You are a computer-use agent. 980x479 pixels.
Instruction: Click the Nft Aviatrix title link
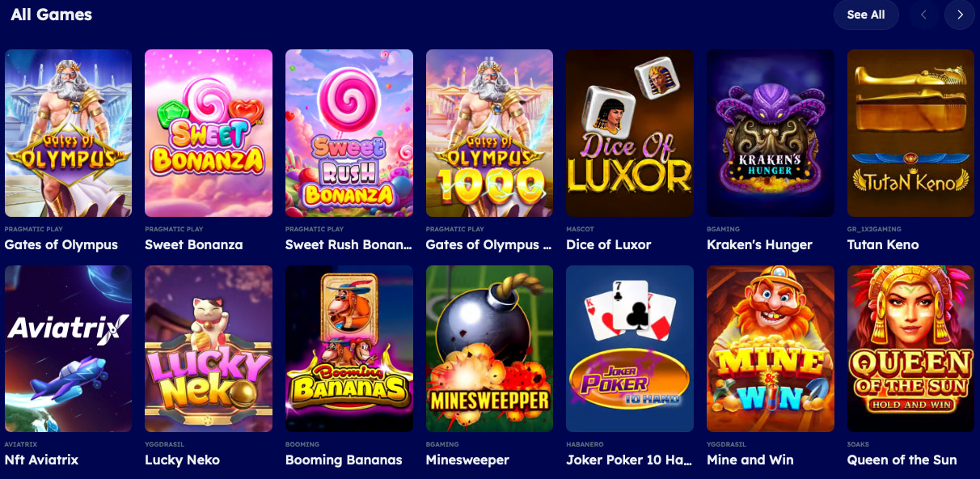41,460
